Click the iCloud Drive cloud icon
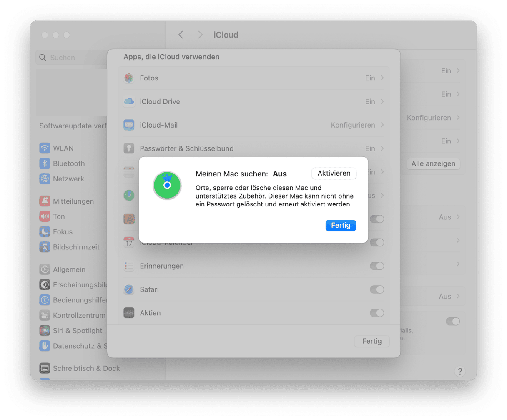 pos(129,101)
